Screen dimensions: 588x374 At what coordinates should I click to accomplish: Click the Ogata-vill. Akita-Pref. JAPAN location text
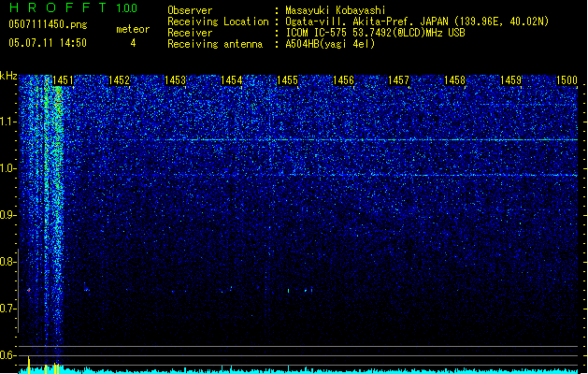click(x=417, y=22)
